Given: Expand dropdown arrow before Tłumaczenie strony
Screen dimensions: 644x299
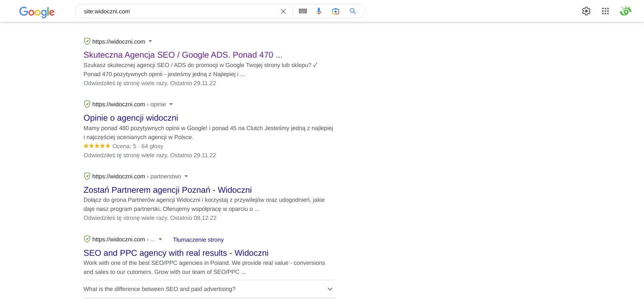Looking at the screenshot, I should pyautogui.click(x=160, y=239).
